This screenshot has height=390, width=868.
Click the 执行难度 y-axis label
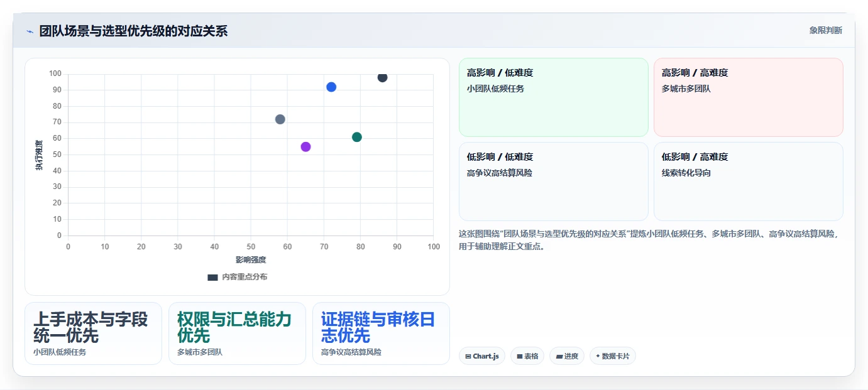click(x=39, y=155)
